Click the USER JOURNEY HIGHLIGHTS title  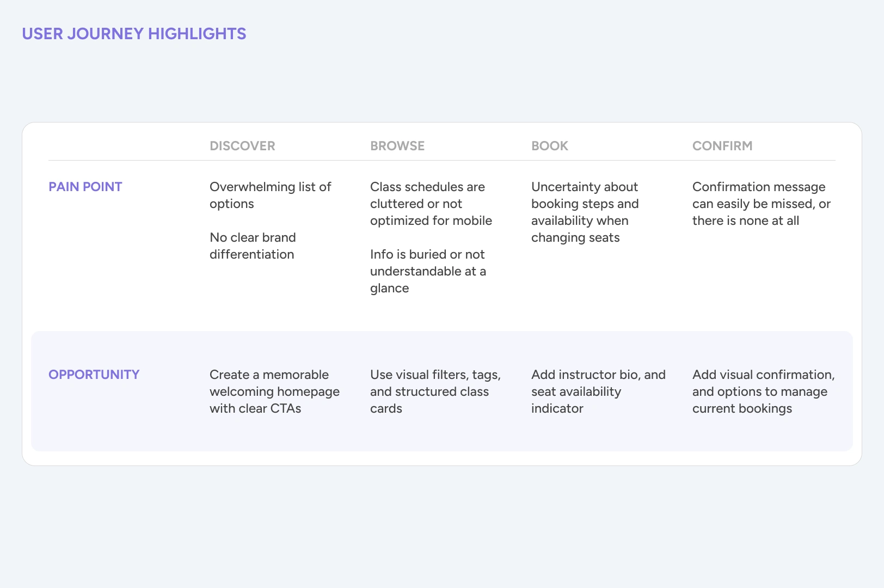coord(134,34)
